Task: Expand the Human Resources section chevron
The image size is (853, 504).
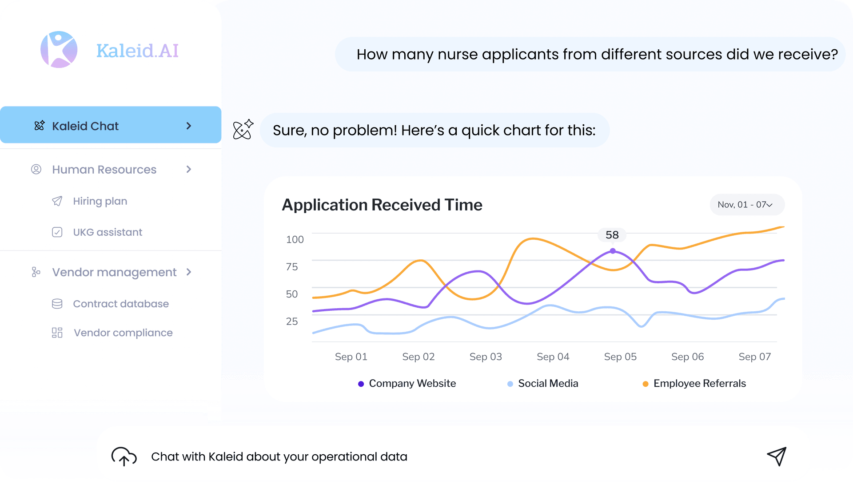Action: [189, 169]
